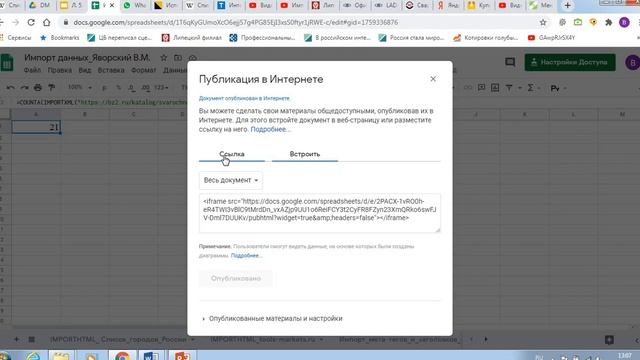Screen dimensions: 640x360
Task: Open Настройки Доступа share button
Action: [x=570, y=62]
